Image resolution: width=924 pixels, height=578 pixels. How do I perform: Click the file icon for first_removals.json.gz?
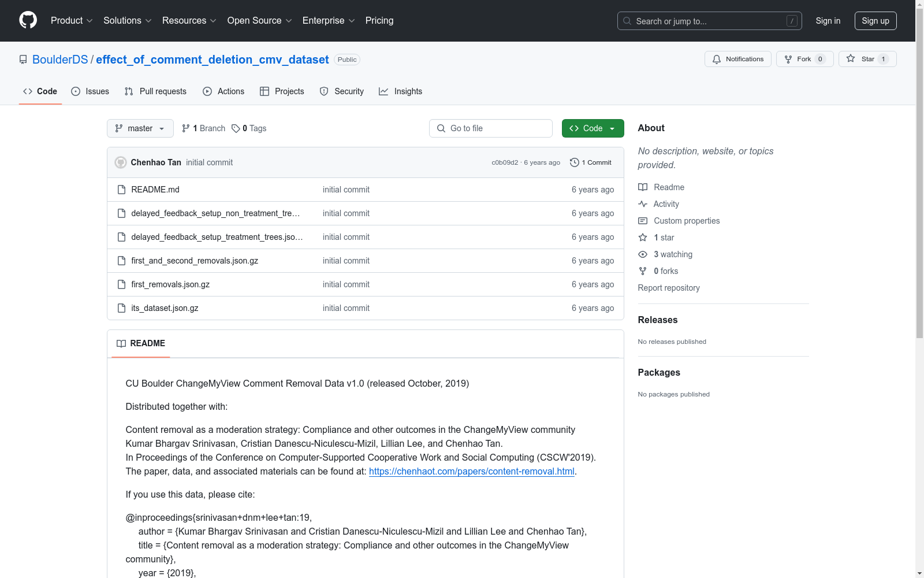(121, 284)
